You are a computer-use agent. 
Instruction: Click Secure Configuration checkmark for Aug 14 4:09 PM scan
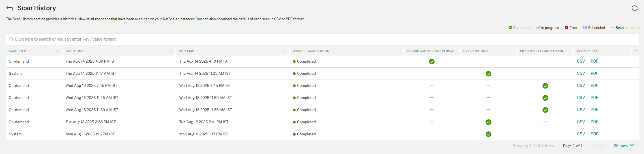(432, 61)
